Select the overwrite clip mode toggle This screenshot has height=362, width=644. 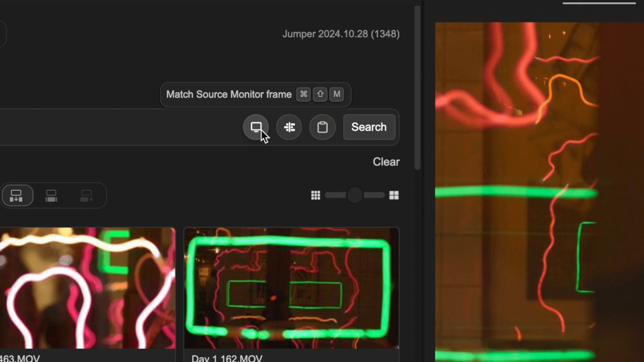click(x=51, y=195)
